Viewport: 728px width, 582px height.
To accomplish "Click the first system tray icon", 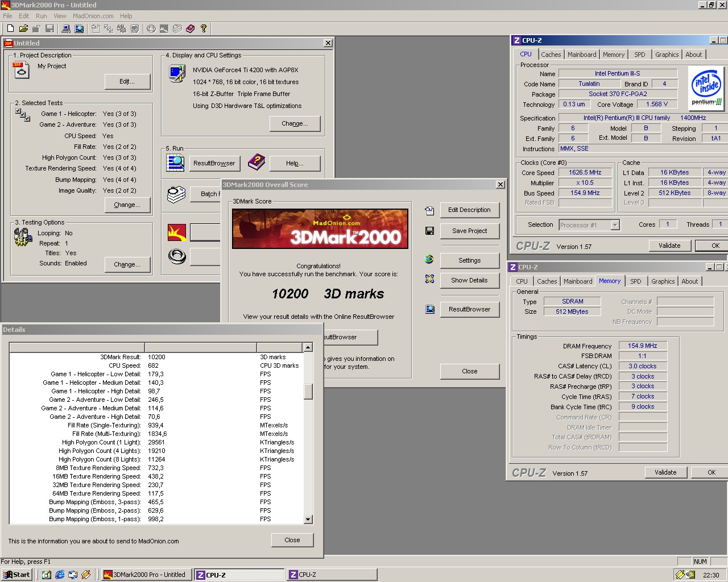I will [680, 575].
